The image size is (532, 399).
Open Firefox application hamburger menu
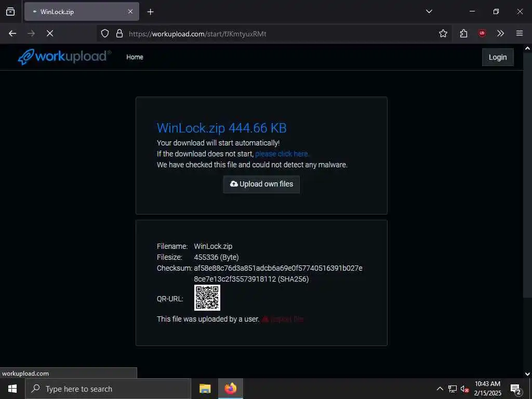[x=520, y=33]
